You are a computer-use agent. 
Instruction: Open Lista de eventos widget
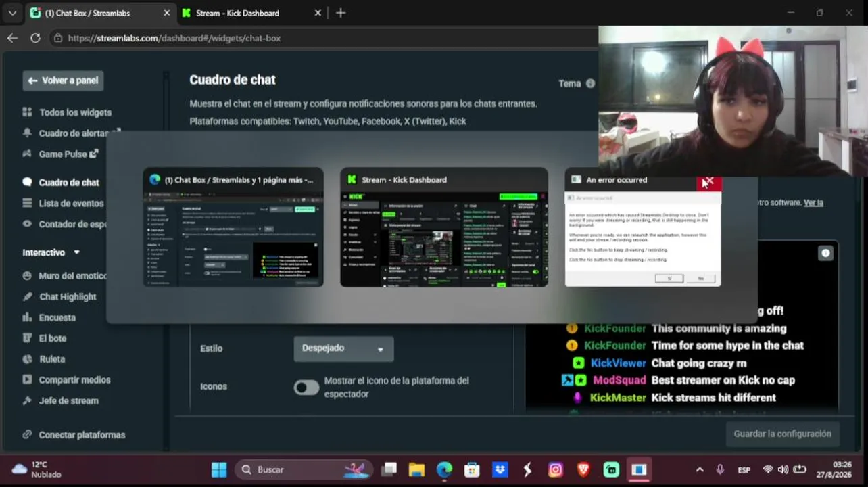tap(64, 203)
